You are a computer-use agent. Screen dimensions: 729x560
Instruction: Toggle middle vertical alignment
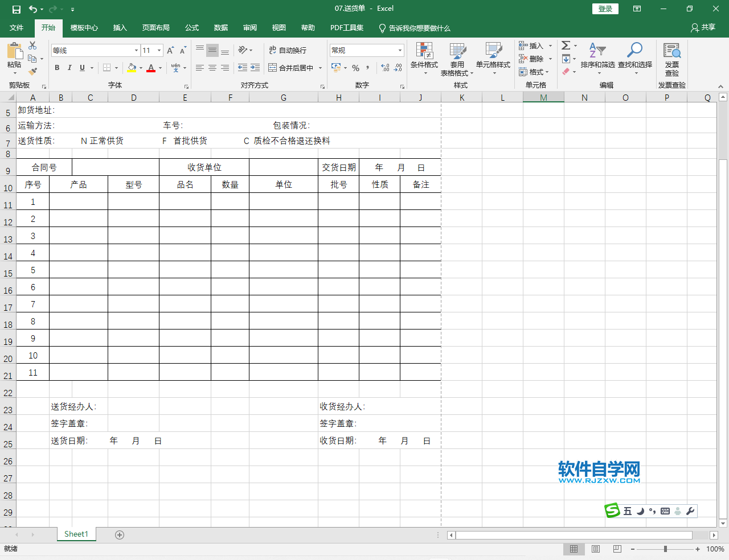click(212, 50)
